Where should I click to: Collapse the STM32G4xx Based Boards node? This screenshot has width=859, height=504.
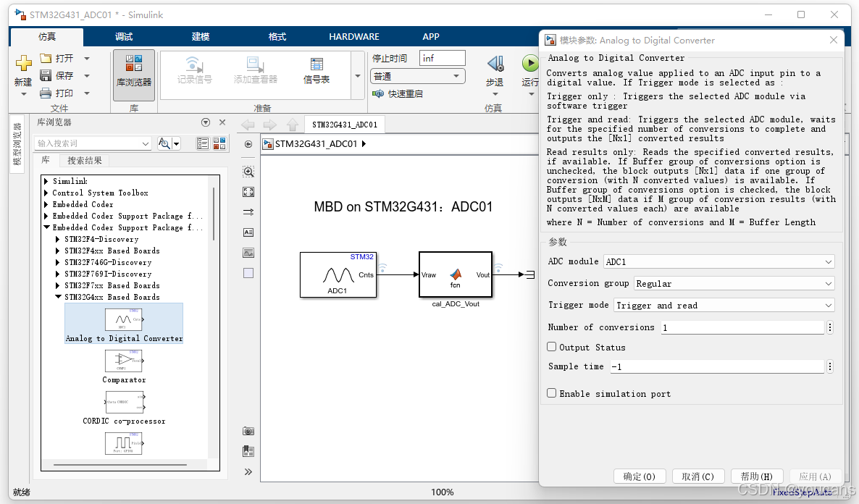point(58,297)
